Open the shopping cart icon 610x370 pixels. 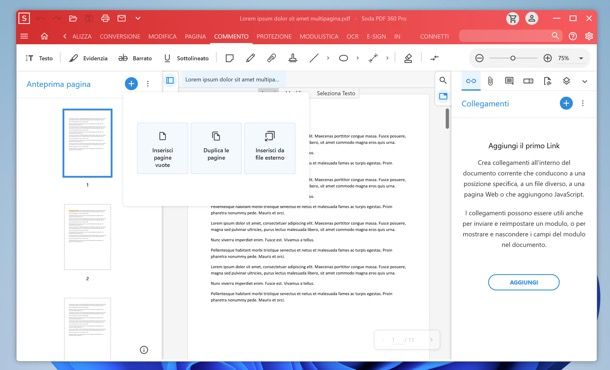(x=513, y=18)
